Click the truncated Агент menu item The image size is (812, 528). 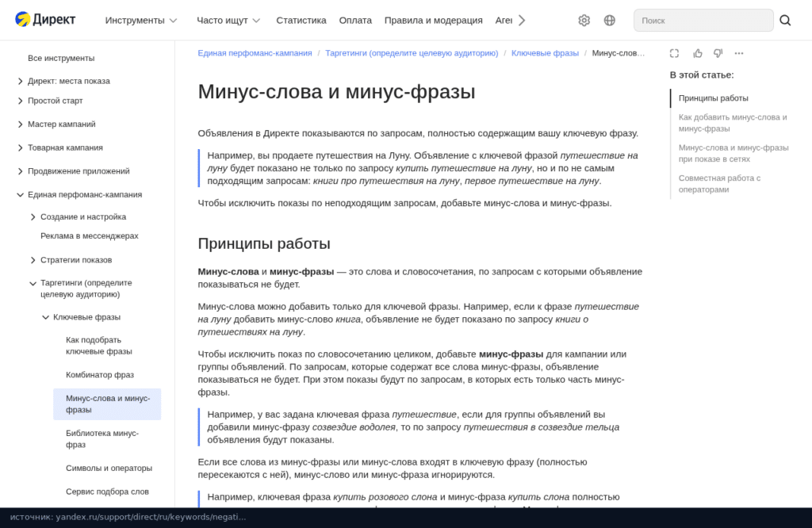coord(504,20)
